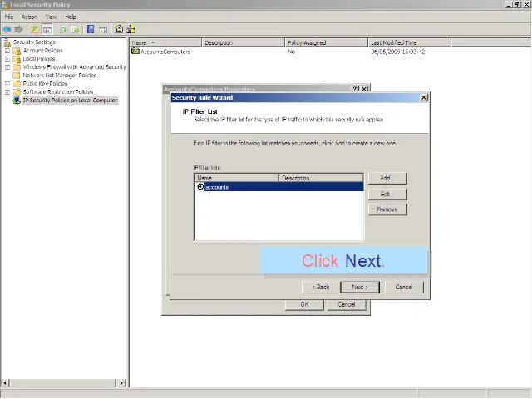Click the Create IP Security Policy icon

(x=119, y=29)
